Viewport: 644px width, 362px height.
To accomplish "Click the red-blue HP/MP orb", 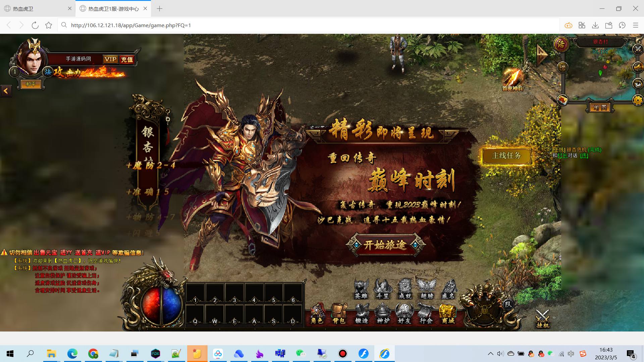I will tap(162, 305).
